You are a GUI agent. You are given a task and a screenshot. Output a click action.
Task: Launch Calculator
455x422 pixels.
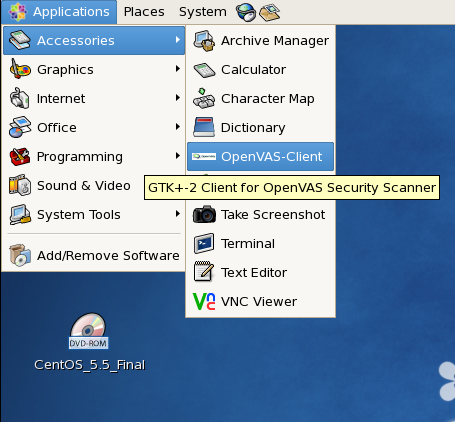tap(260, 70)
